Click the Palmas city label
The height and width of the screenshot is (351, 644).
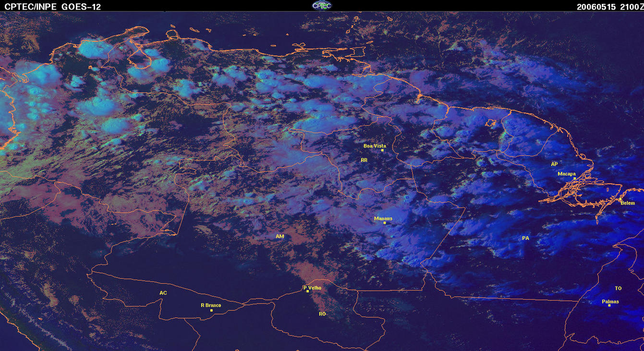[610, 301]
